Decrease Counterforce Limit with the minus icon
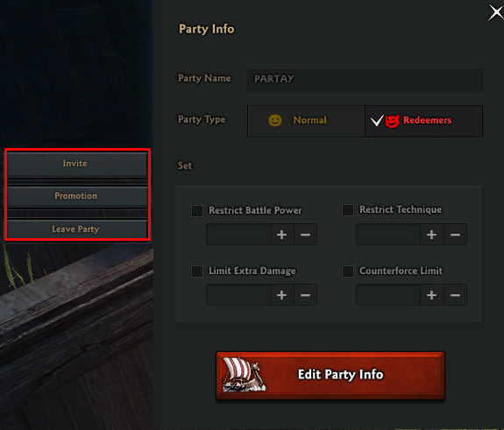The image size is (504, 430). 455,295
